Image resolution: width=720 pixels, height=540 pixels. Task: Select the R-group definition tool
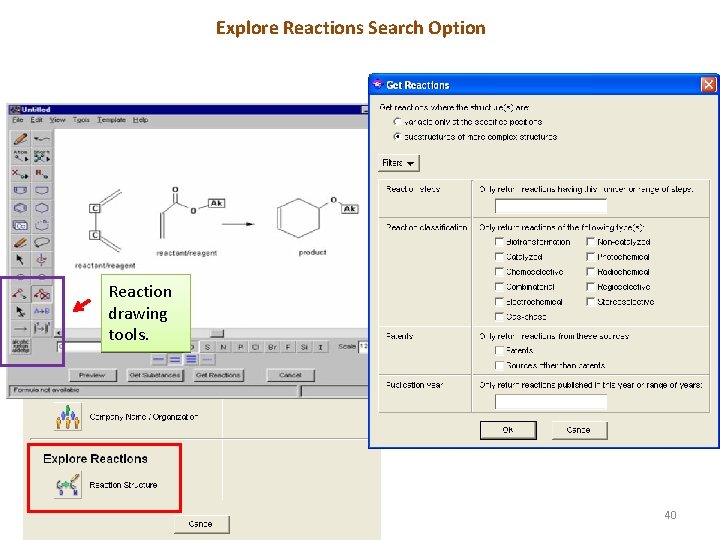tap(42, 173)
